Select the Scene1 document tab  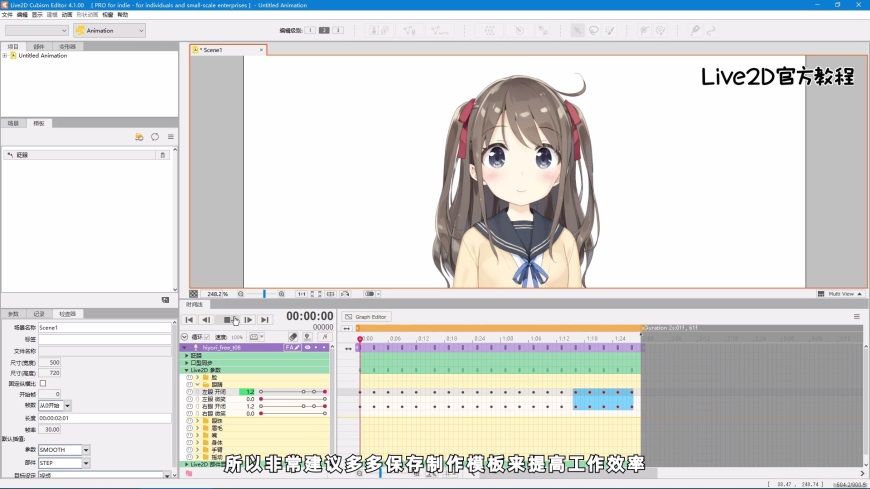tap(228, 50)
